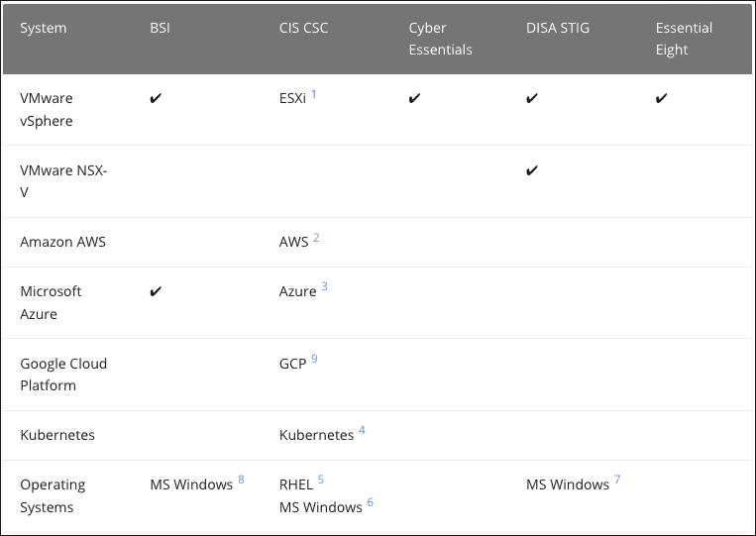Click the Cyber Essentials checkmark for vSphere
Image resolution: width=756 pixels, height=536 pixels.
414,98
